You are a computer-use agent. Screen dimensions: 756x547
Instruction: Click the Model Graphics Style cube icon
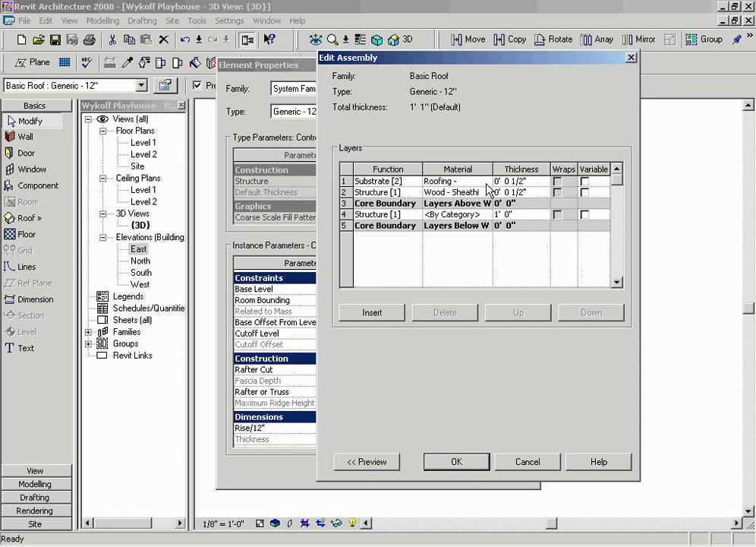coord(275,523)
